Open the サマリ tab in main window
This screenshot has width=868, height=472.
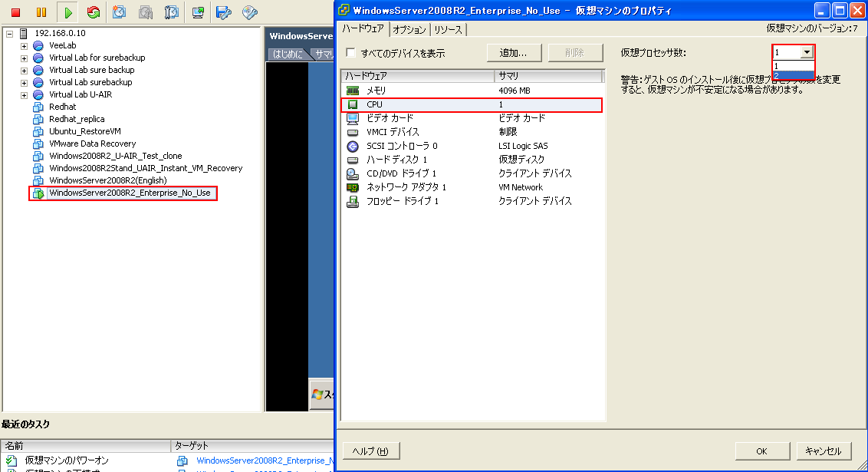point(324,54)
